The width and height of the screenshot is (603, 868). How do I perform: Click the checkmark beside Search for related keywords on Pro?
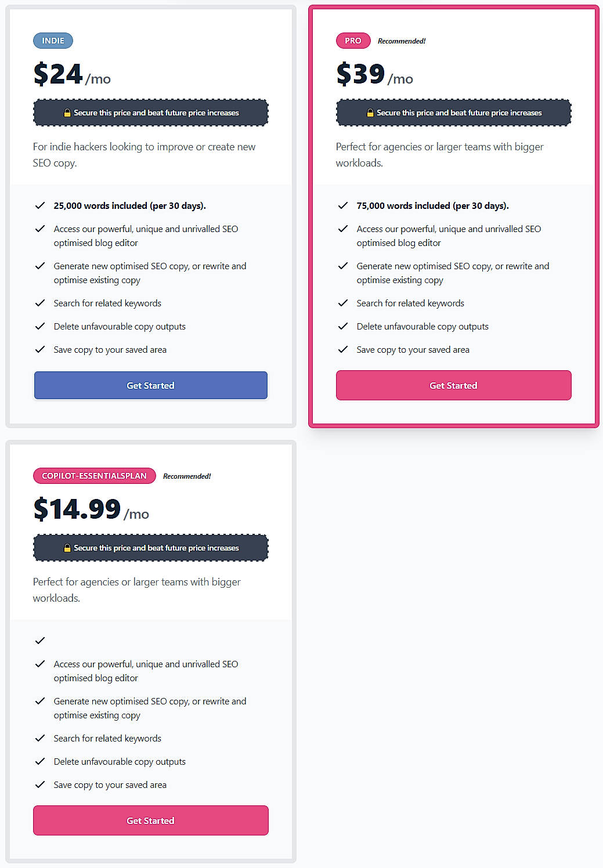(x=343, y=303)
